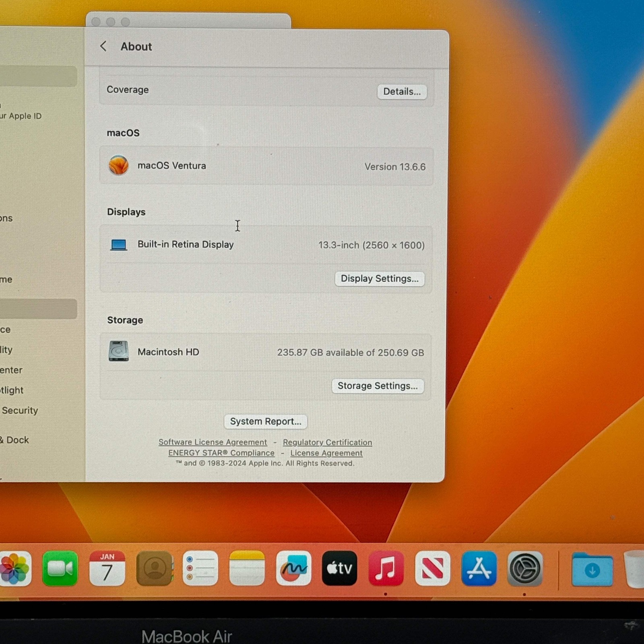Viewport: 644px width, 644px height.
Task: Open the App Store icon
Action: 479,568
